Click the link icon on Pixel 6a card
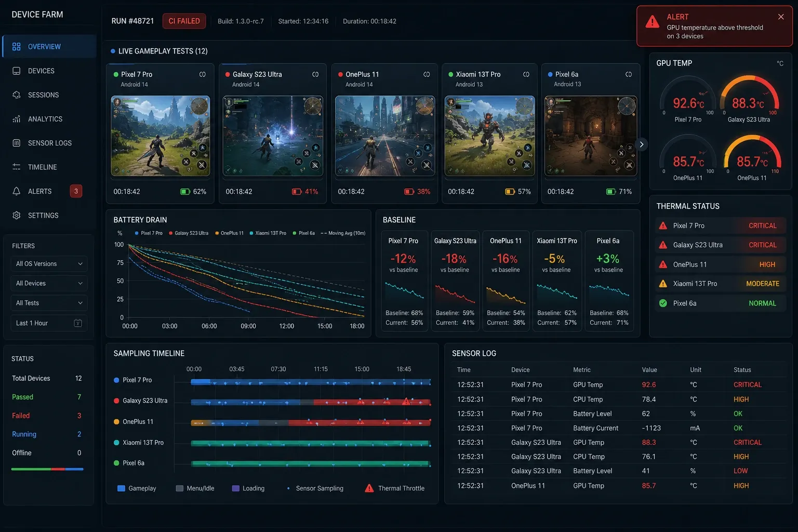This screenshot has height=532, width=798. [x=629, y=74]
